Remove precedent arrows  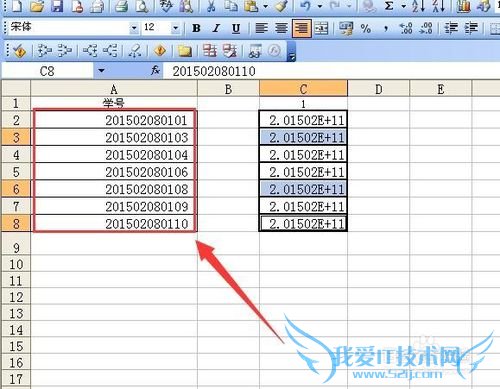[x=65, y=51]
